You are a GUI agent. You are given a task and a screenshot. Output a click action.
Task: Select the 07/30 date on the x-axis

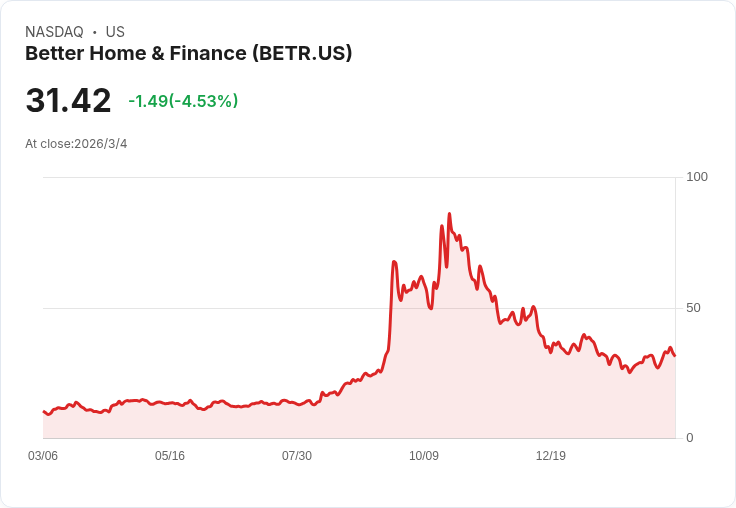click(x=297, y=456)
